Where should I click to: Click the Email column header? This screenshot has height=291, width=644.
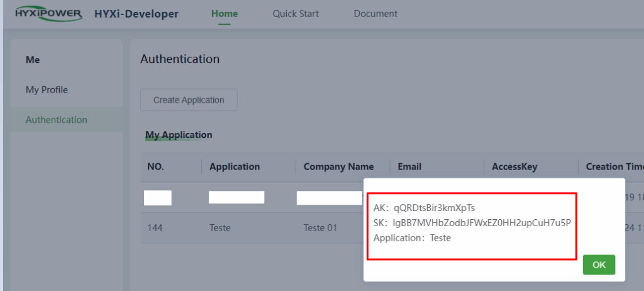pos(409,167)
